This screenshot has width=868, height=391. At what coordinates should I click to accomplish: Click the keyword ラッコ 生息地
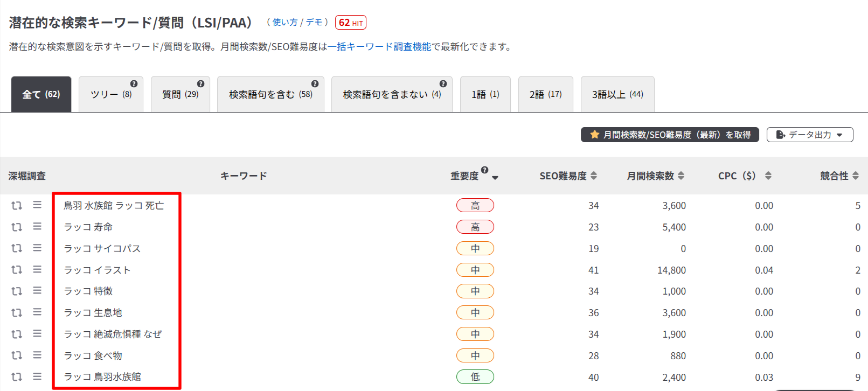pyautogui.click(x=93, y=313)
